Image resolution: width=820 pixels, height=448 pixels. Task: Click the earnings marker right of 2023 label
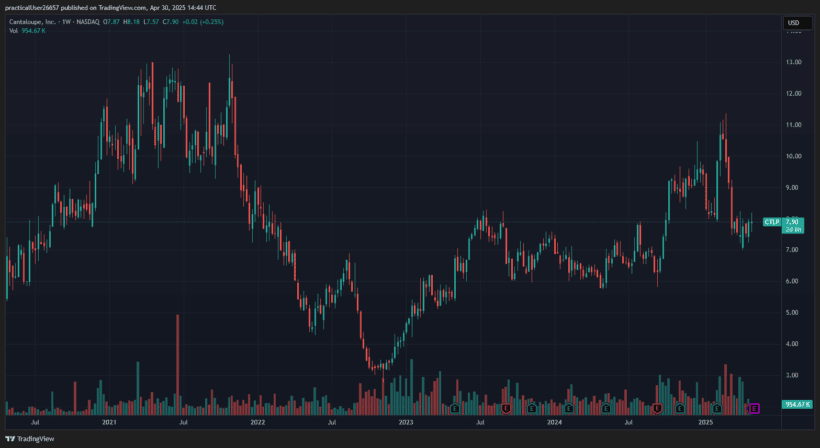(455, 408)
